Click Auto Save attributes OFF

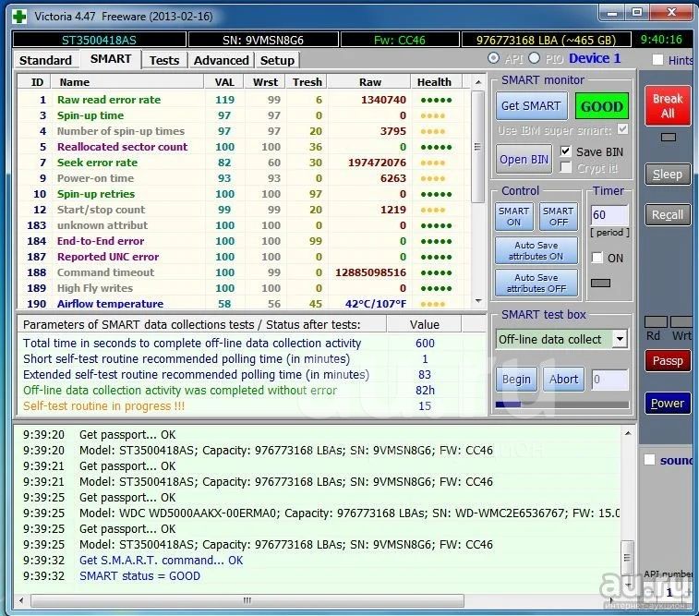[x=536, y=283]
